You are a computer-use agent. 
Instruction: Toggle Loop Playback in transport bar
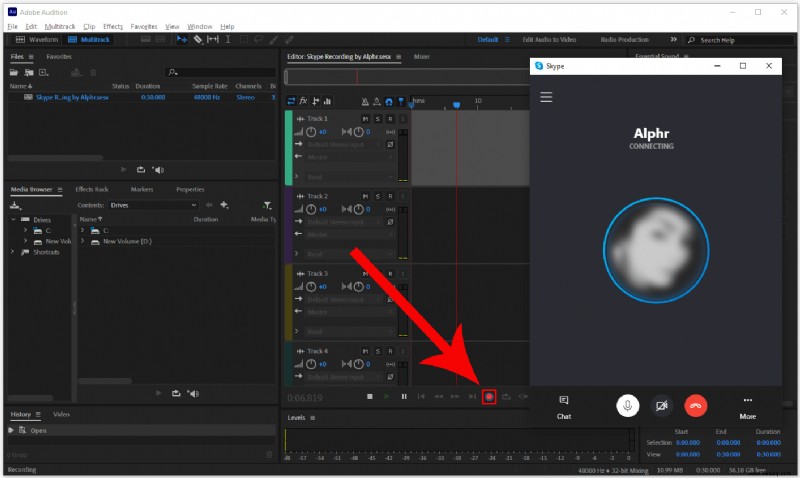coord(506,396)
